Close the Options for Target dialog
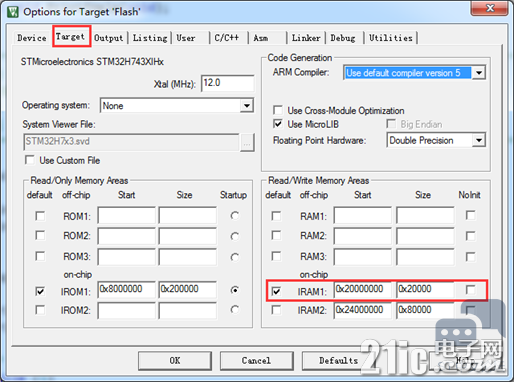This screenshot has width=514, height=382. (x=490, y=8)
